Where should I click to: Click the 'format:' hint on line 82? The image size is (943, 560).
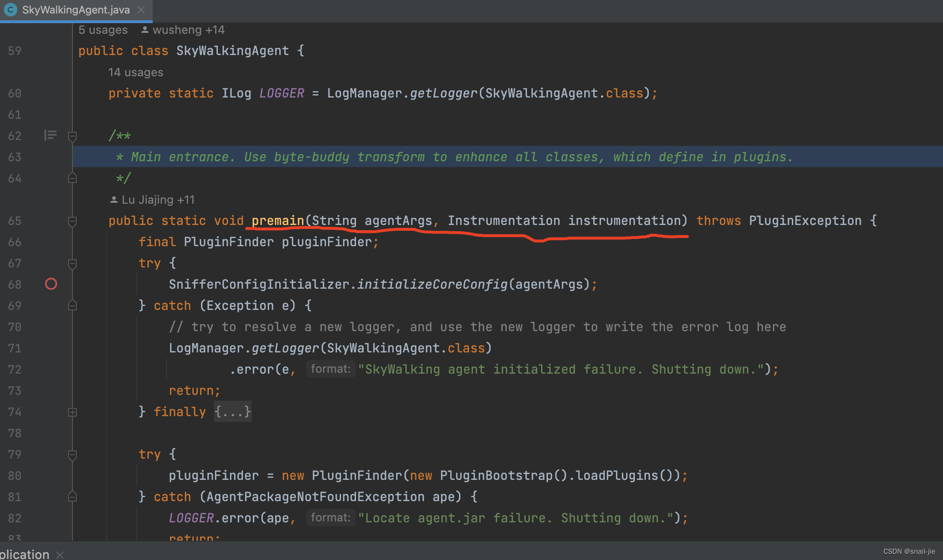330,518
